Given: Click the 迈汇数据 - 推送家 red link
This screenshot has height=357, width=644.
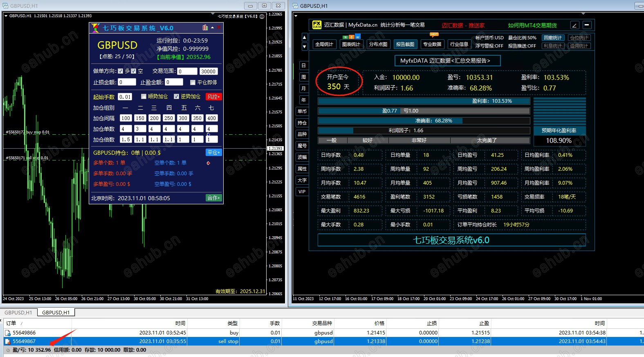Looking at the screenshot, I should coord(463,25).
